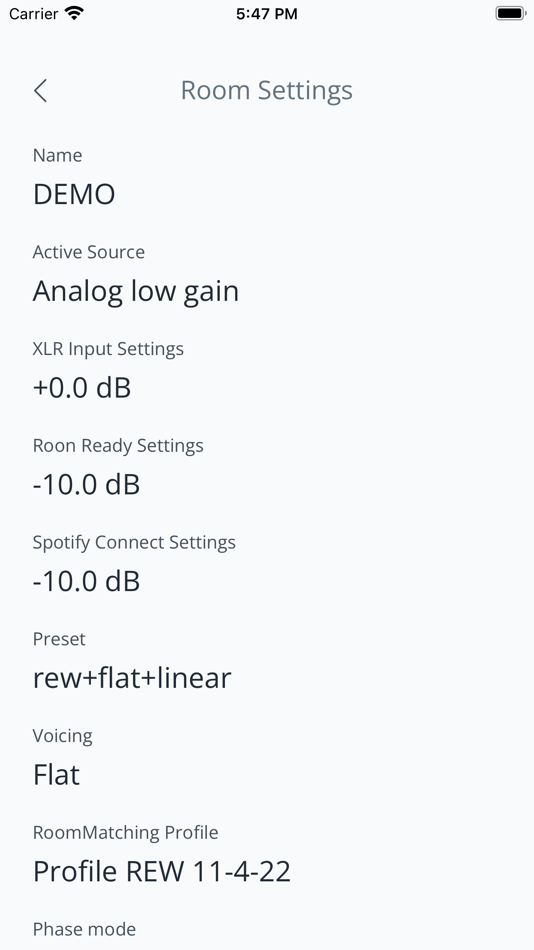Tap the Roon Ready Settings label
The image size is (534, 950).
point(118,446)
